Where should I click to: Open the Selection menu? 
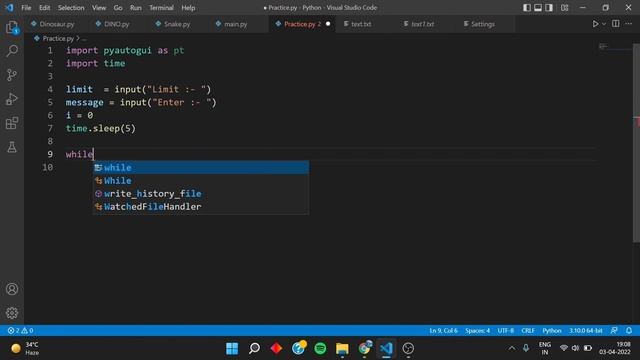(71, 8)
